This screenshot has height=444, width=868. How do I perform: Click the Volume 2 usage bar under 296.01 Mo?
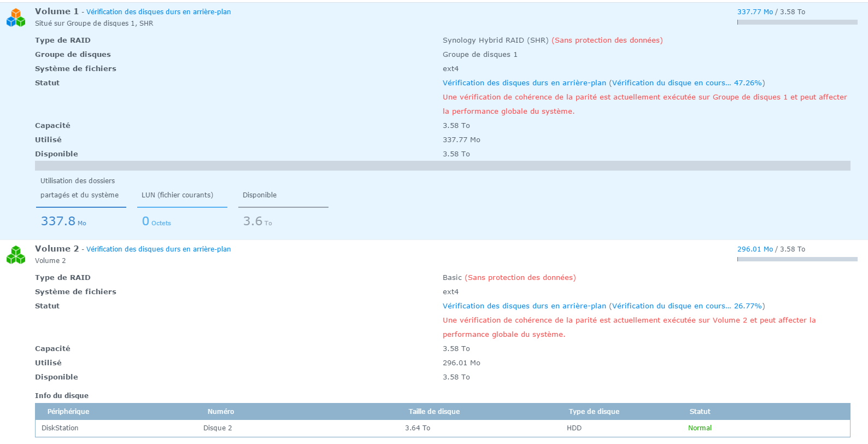[797, 259]
